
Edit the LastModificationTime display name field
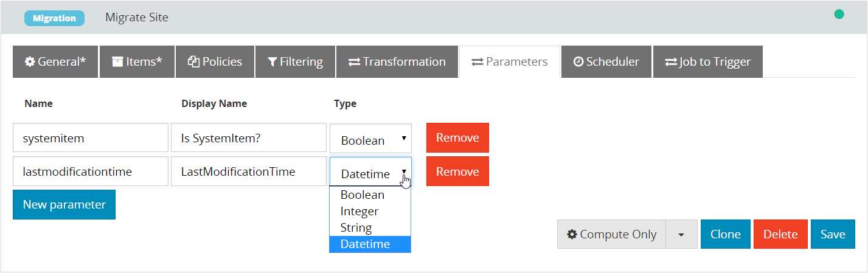(x=249, y=171)
